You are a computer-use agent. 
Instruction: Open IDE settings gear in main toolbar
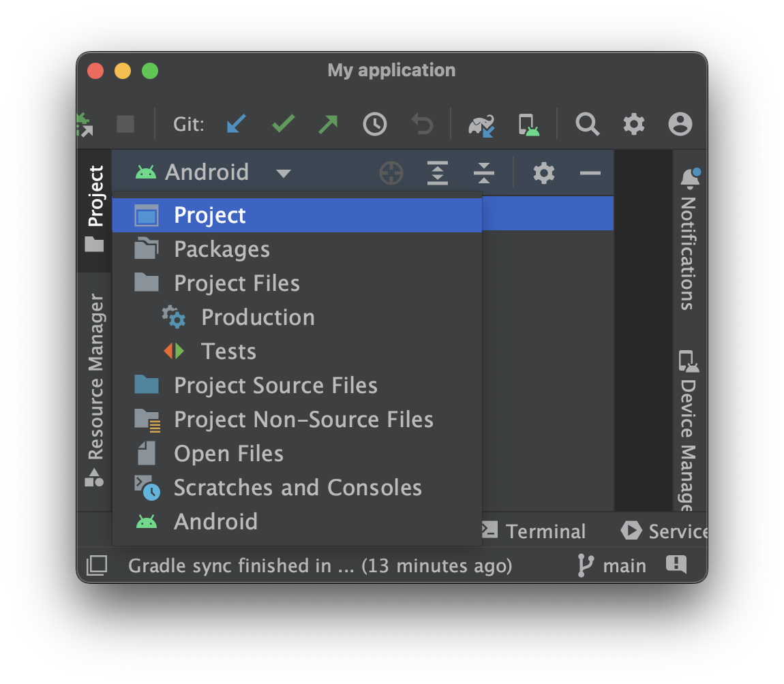pos(634,124)
